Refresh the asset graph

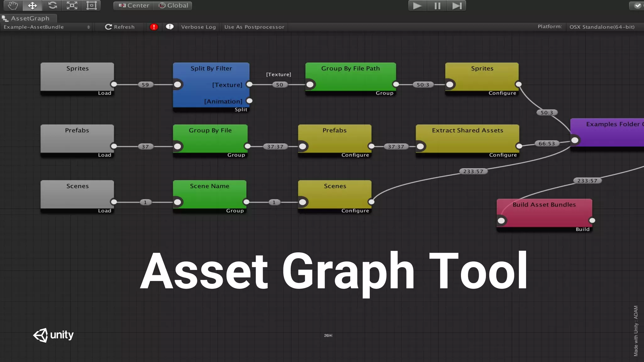[120, 27]
